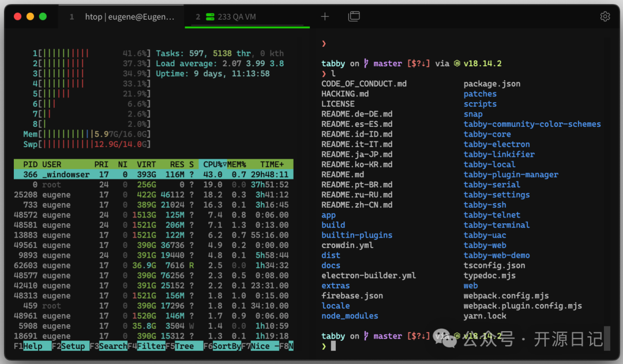Click the terminal cursor at the prompt
623x364 pixels.
click(333, 346)
